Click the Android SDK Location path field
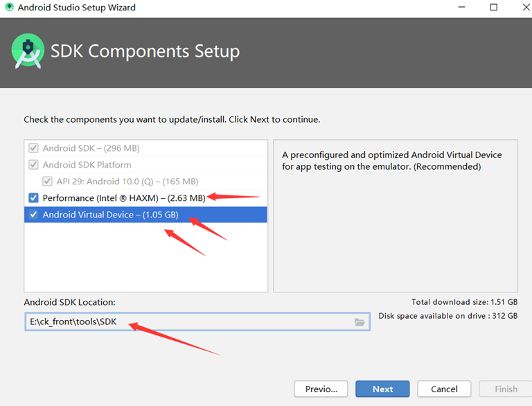Screen dimensions: 532x406 click(187, 322)
